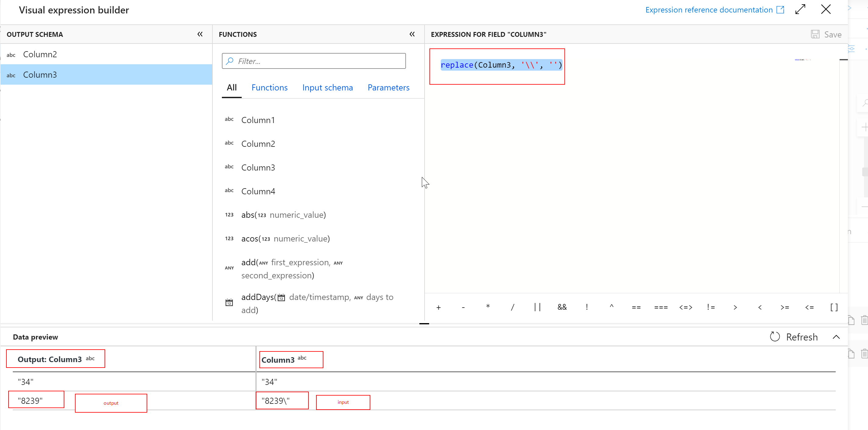Image resolution: width=868 pixels, height=430 pixels.
Task: Collapse the Output Schema panel
Action: pyautogui.click(x=200, y=34)
